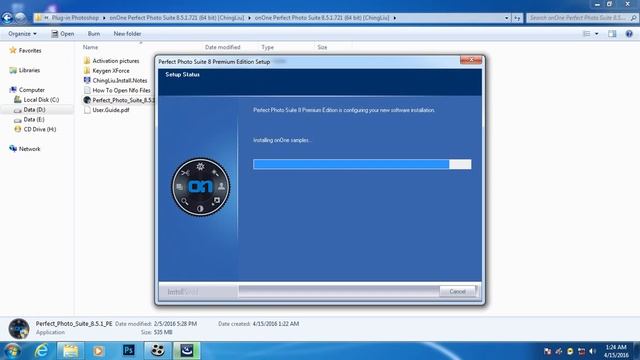Open Data (E:) drive

click(x=29, y=119)
